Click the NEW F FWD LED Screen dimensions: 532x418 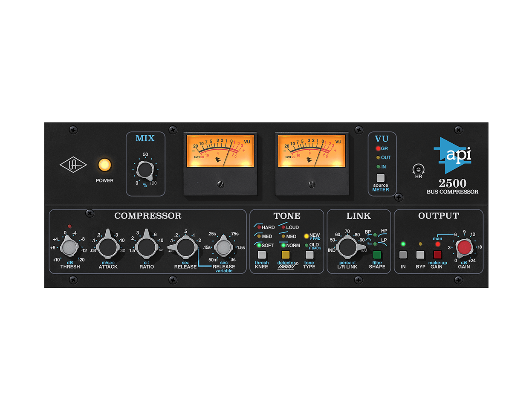[306, 236]
